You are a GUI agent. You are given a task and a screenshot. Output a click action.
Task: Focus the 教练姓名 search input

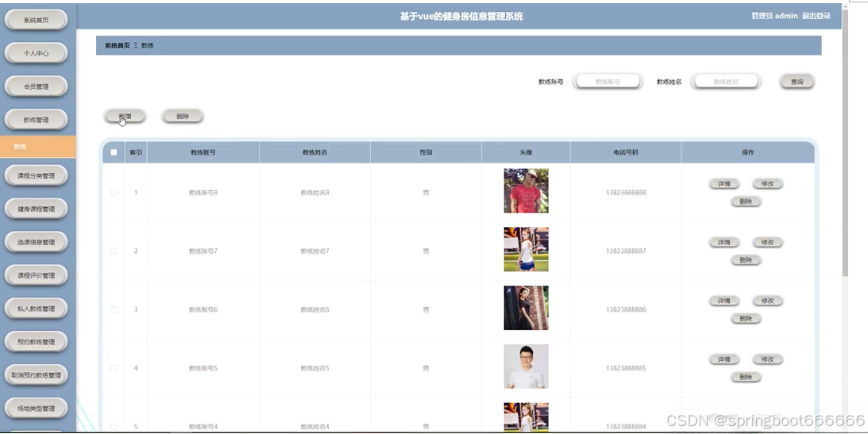[x=726, y=81]
